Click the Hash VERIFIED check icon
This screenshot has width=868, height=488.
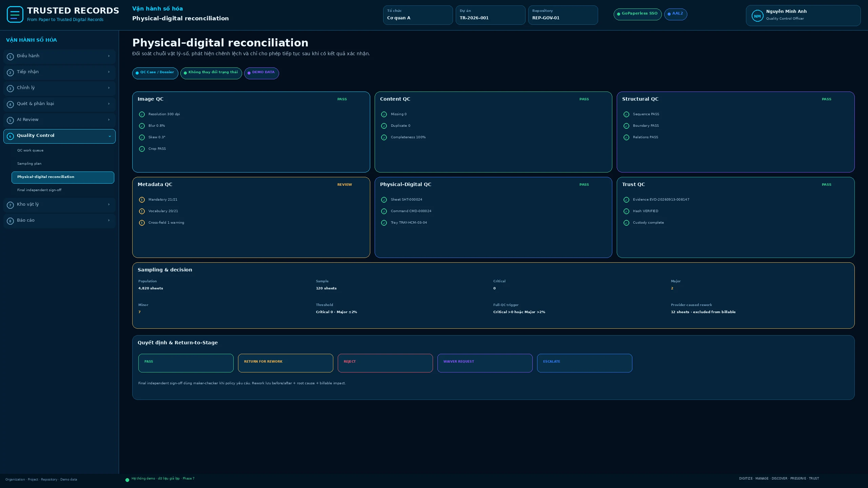pyautogui.click(x=626, y=211)
